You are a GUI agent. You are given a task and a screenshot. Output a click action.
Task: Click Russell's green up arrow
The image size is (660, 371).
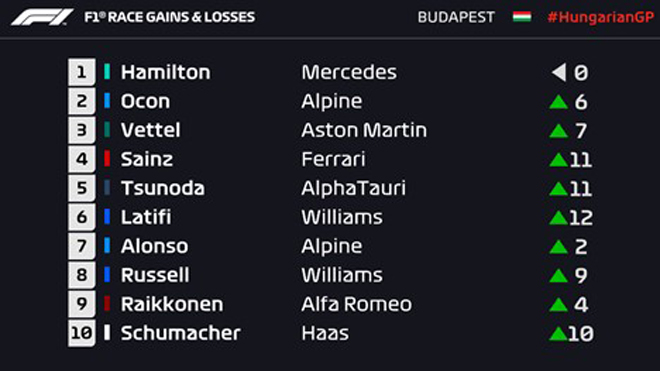tap(559, 276)
